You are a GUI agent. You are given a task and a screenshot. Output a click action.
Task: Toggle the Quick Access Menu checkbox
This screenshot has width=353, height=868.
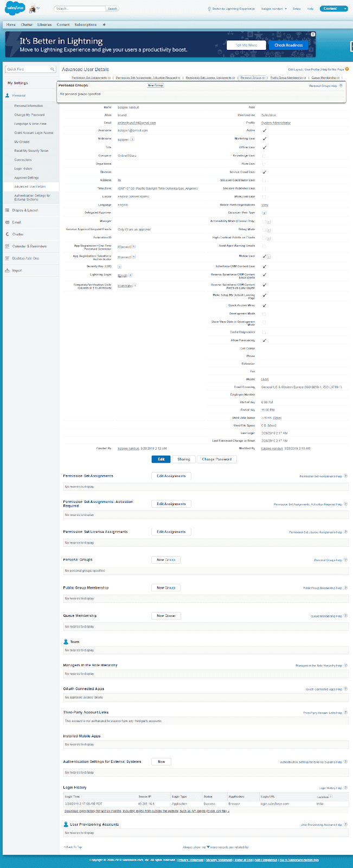tap(264, 305)
